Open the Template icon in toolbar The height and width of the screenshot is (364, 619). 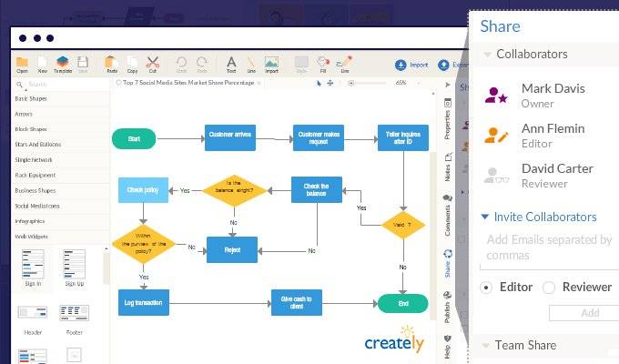(x=63, y=63)
